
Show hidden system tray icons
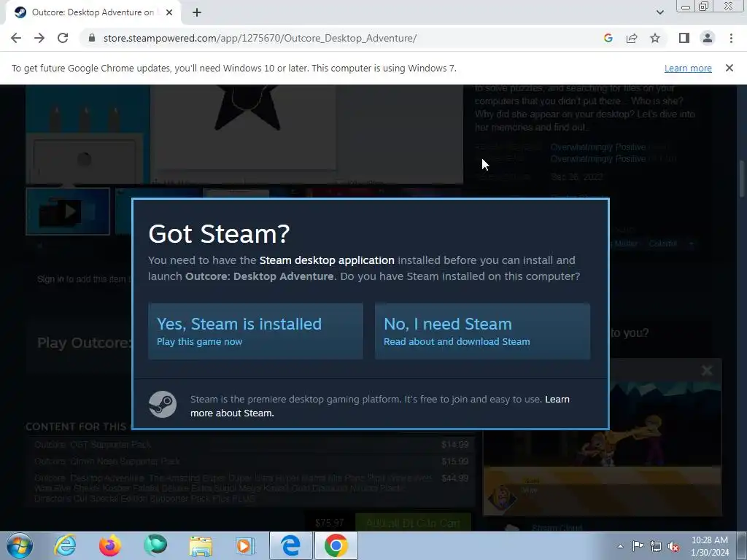[x=620, y=546]
